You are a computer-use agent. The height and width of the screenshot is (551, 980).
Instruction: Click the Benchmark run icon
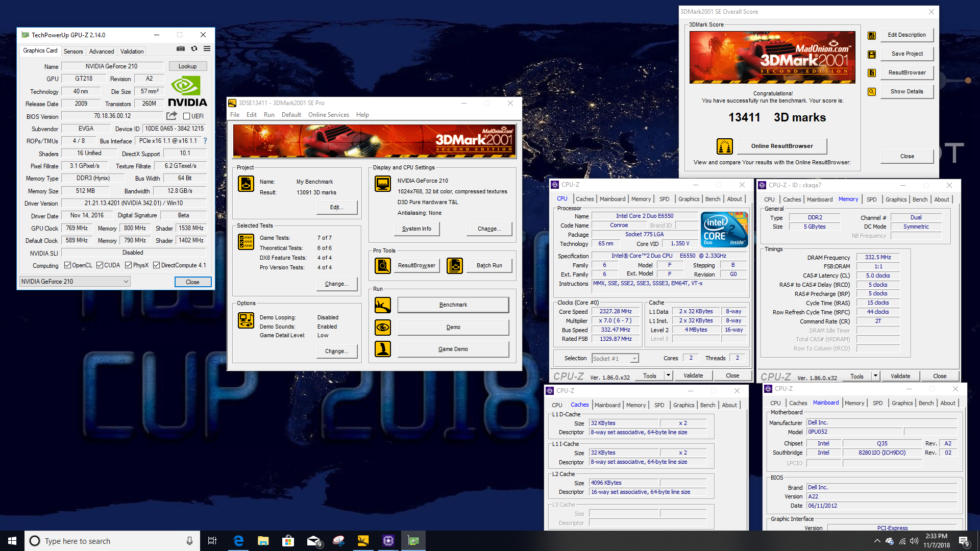click(x=383, y=305)
